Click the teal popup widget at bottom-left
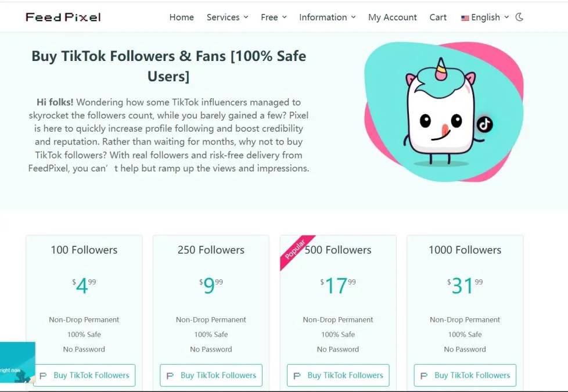 [17, 362]
